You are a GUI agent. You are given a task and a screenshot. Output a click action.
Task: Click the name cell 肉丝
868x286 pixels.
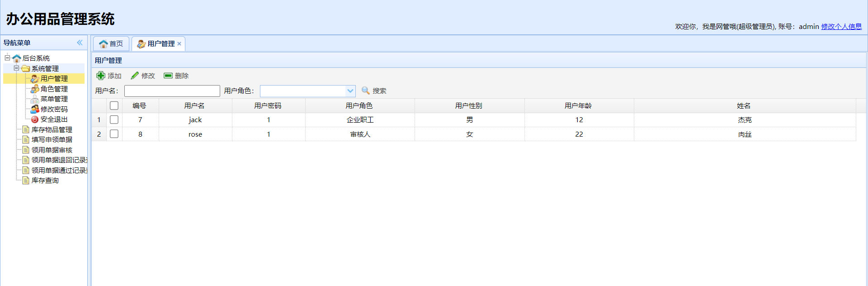coord(745,134)
